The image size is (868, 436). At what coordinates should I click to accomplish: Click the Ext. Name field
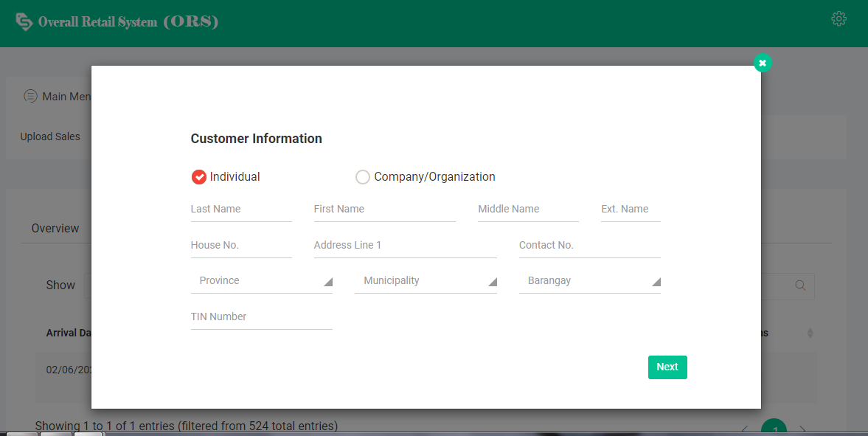pos(631,210)
